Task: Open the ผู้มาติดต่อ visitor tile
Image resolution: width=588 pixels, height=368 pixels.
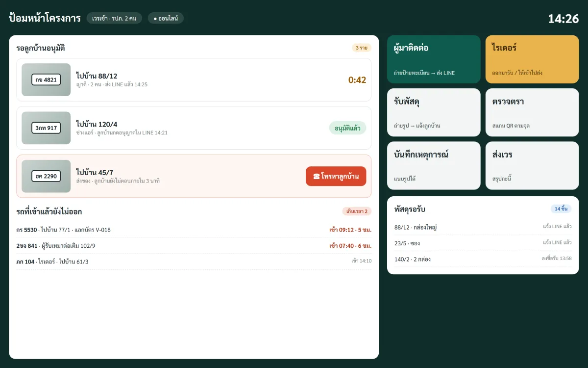Action: pyautogui.click(x=434, y=59)
